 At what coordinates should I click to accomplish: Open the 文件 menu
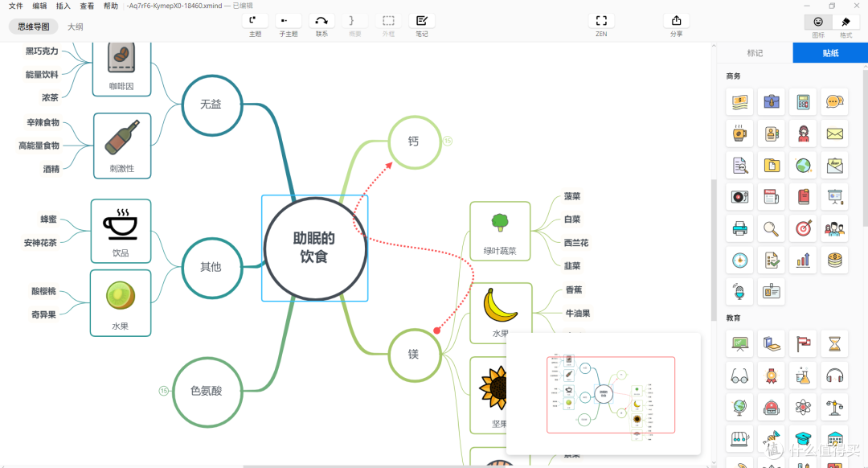[x=15, y=6]
